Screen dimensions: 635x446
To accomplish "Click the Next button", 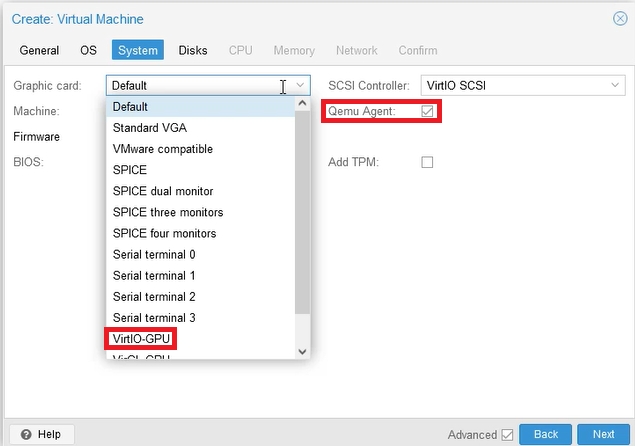I will (603, 434).
